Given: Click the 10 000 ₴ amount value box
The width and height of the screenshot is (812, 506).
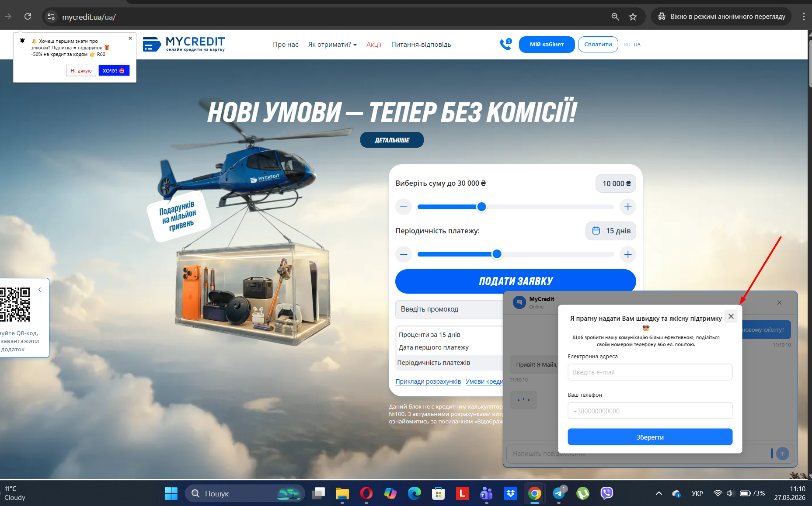Looking at the screenshot, I should click(x=616, y=184).
